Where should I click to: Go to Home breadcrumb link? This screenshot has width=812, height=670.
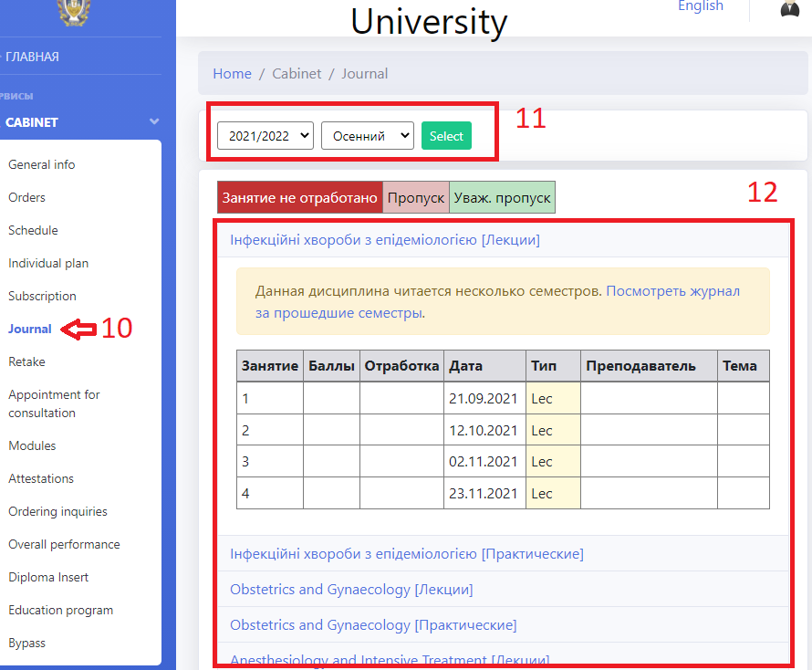pos(232,74)
